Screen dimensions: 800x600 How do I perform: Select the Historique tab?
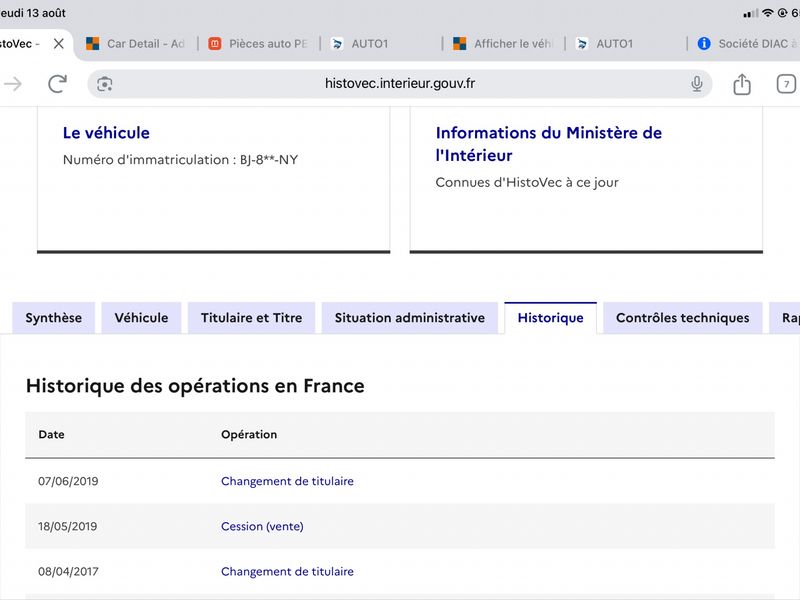tap(551, 318)
